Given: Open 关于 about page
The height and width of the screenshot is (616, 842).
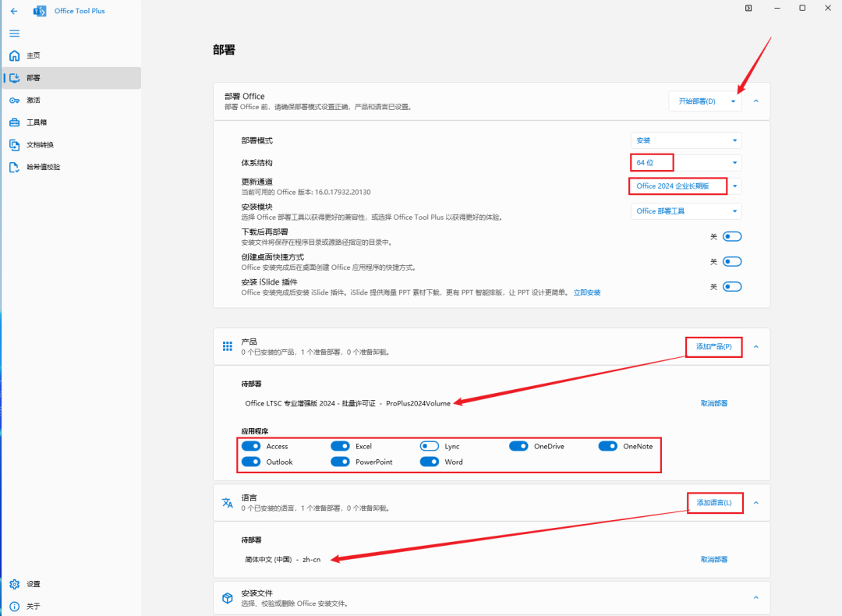Looking at the screenshot, I should (33, 606).
